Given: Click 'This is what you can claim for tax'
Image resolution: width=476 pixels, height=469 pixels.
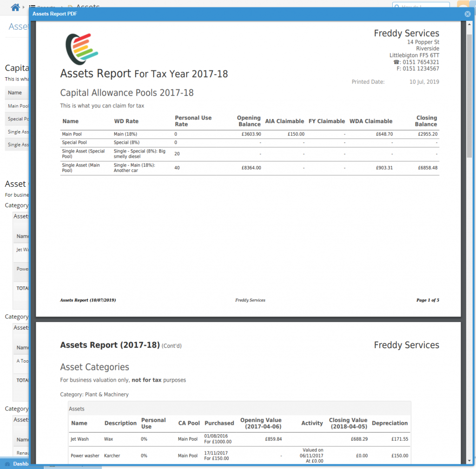Looking at the screenshot, I should (102, 106).
